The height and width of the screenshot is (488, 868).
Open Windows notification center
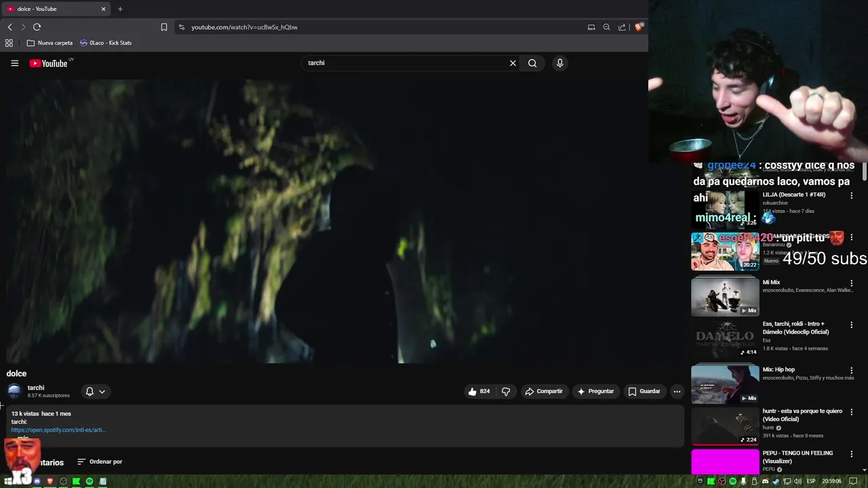coord(853,481)
